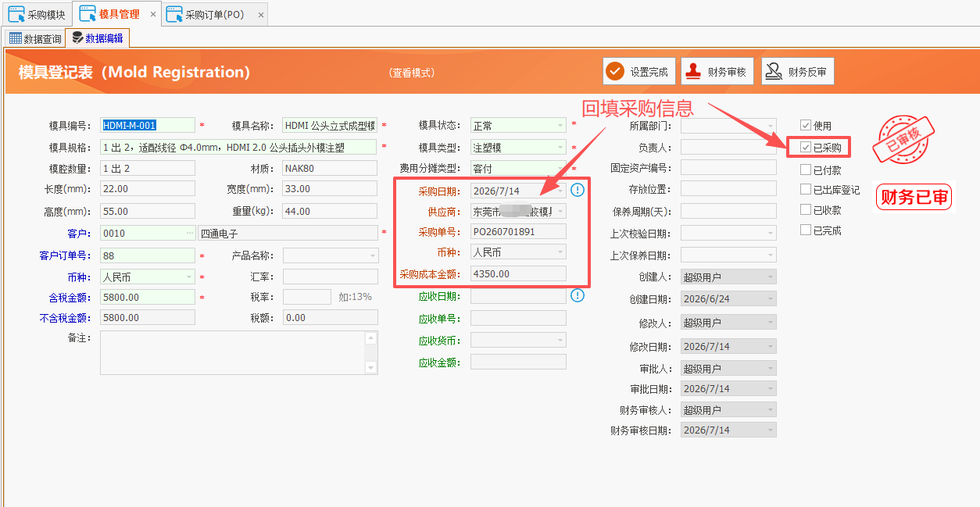This screenshot has width=980, height=507.
Task: Open the 上次保养日期 dropdown
Action: pyautogui.click(x=771, y=255)
